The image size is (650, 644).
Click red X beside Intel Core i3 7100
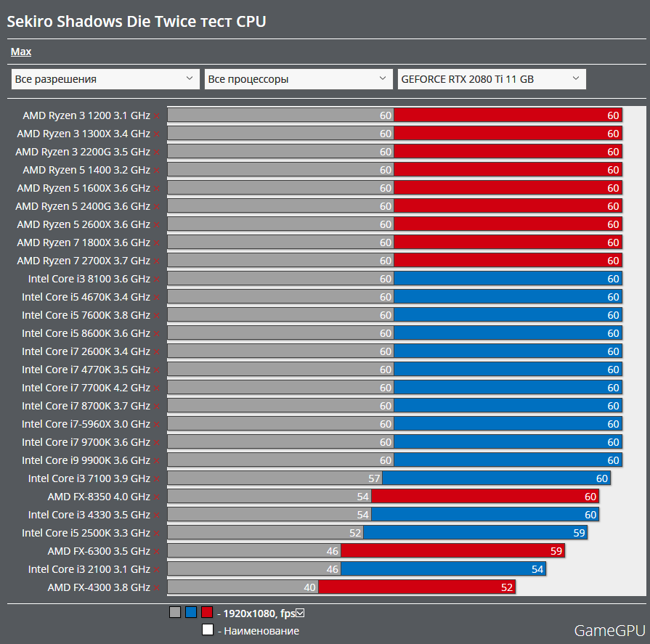(x=156, y=478)
